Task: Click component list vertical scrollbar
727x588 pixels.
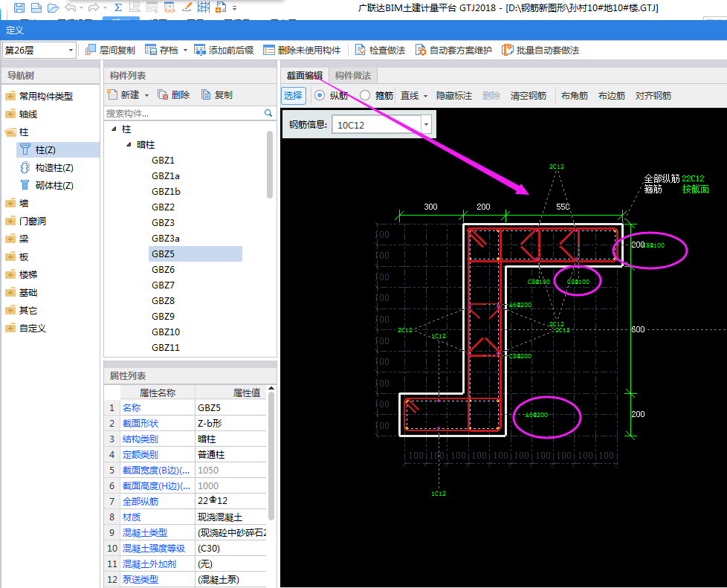Action: [x=270, y=164]
